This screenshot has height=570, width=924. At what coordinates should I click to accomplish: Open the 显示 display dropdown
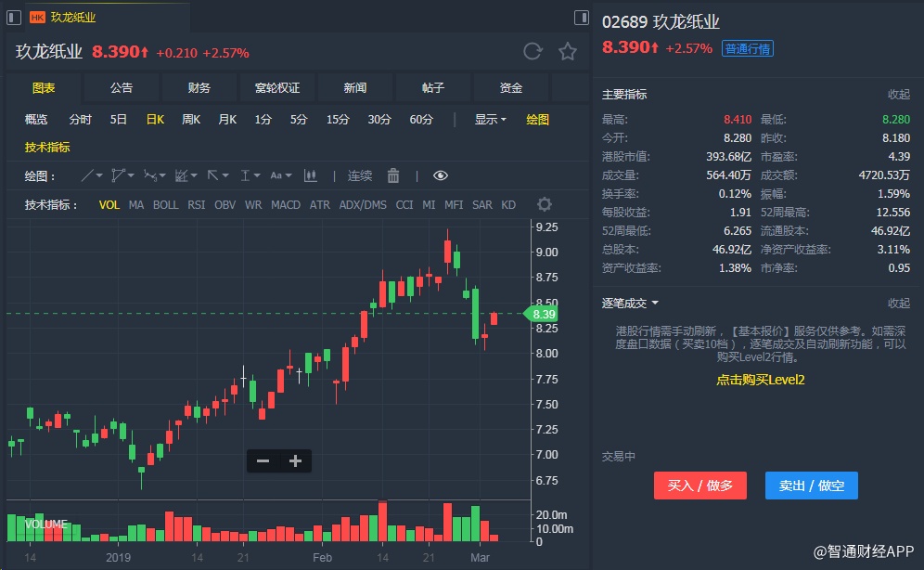point(490,119)
